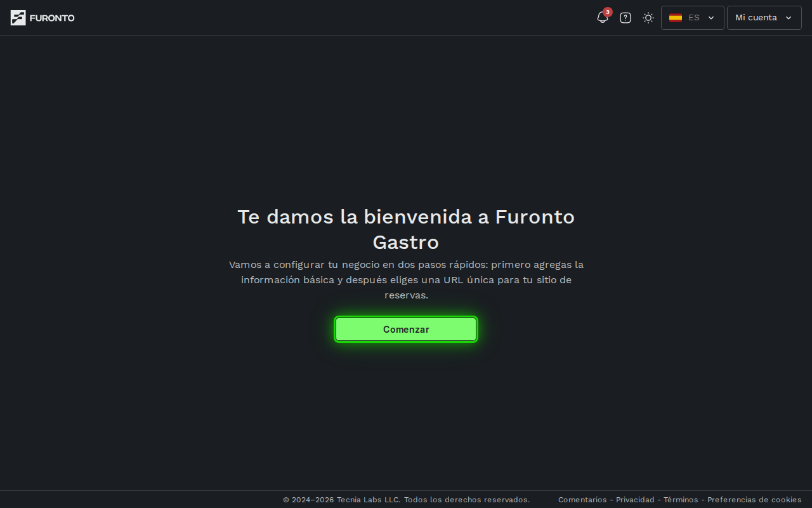
Task: Click the Spanish flag icon
Action: tap(676, 18)
